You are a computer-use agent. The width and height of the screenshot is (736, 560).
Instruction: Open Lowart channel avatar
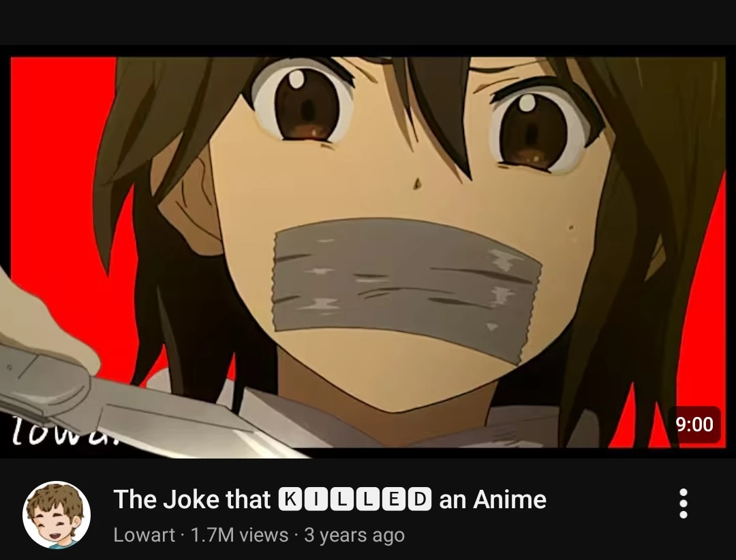[57, 515]
